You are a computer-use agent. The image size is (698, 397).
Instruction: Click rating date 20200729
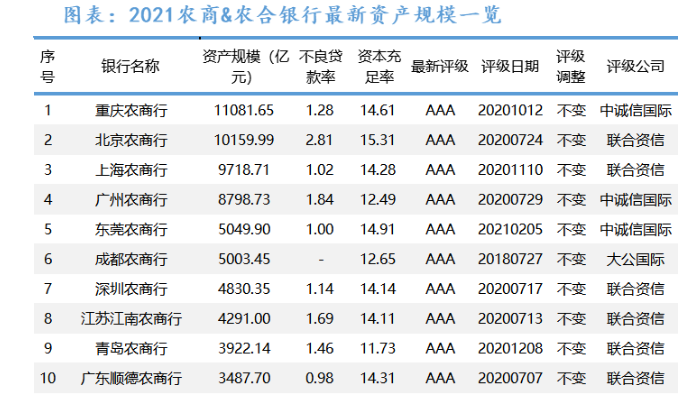510,200
